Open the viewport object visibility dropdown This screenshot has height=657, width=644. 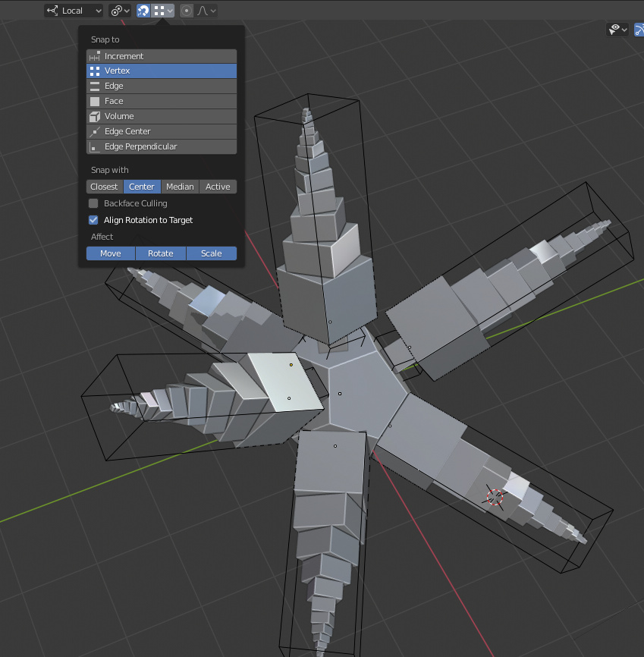click(617, 30)
